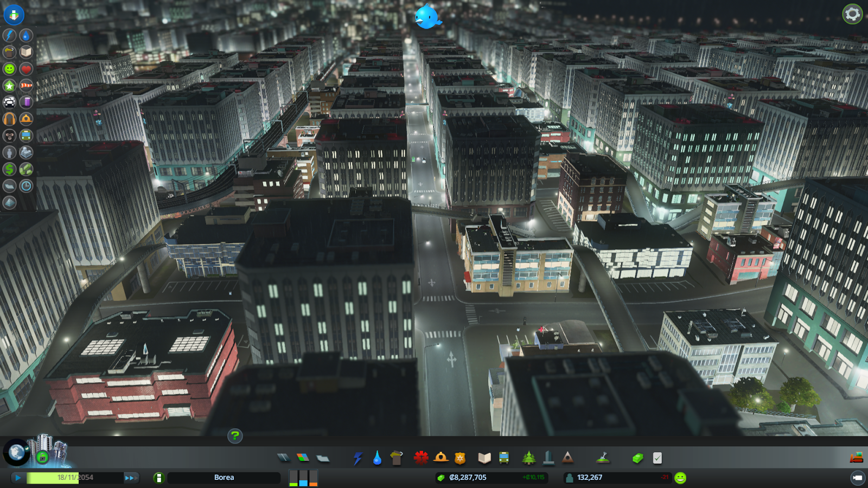Open the Economy money panel

pyautogui.click(x=637, y=458)
